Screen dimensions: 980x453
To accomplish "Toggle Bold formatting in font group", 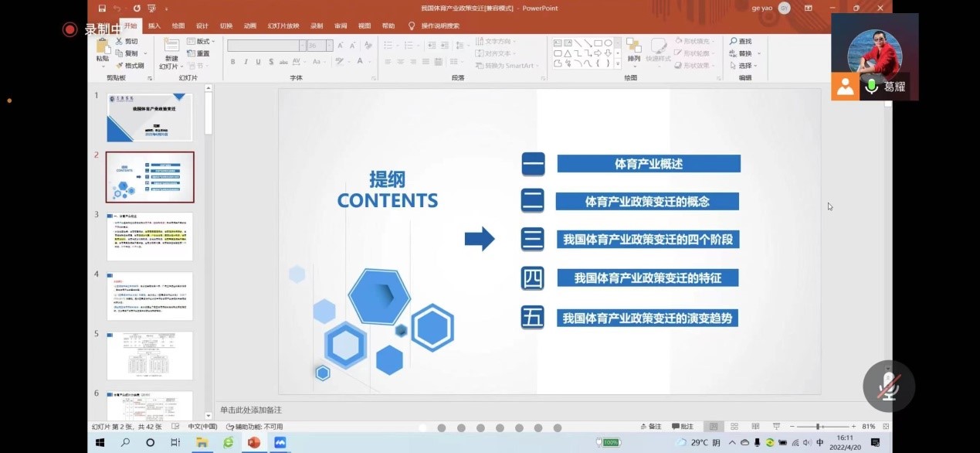I will point(233,62).
